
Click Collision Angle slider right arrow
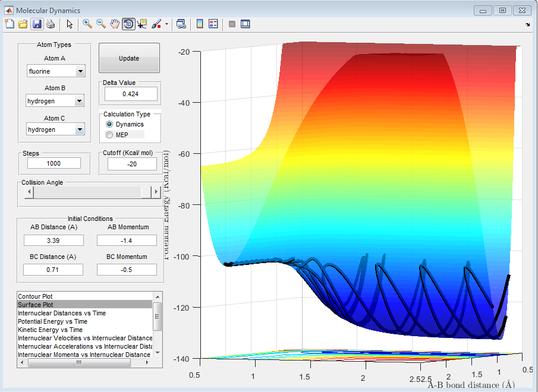(x=156, y=192)
